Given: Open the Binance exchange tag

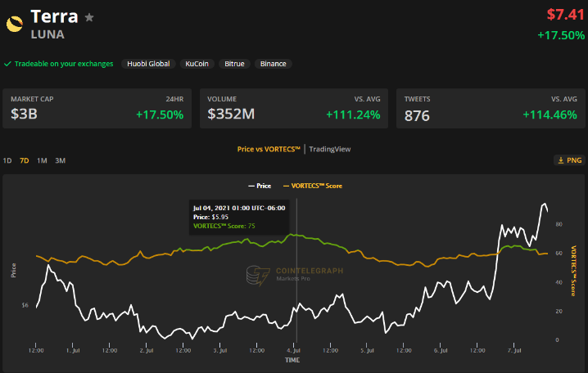Looking at the screenshot, I should 274,64.
